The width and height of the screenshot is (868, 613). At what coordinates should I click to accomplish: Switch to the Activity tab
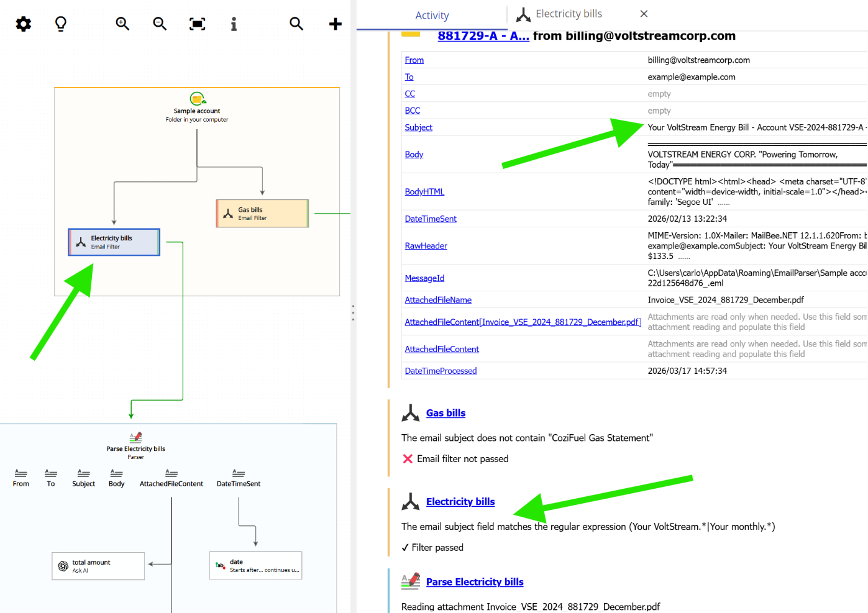pos(432,15)
